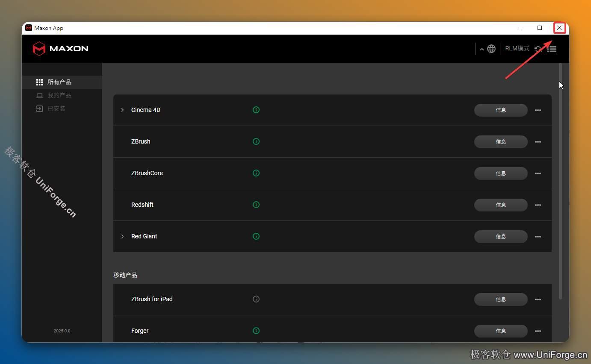
Task: Select the ZBrush for iPad product name
Action: [152, 299]
